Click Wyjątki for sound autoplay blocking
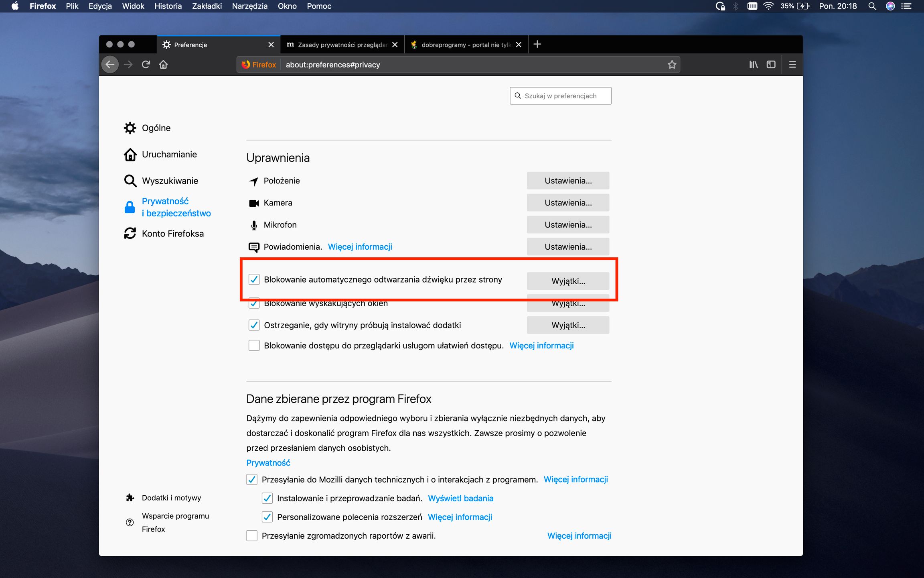 tap(567, 281)
